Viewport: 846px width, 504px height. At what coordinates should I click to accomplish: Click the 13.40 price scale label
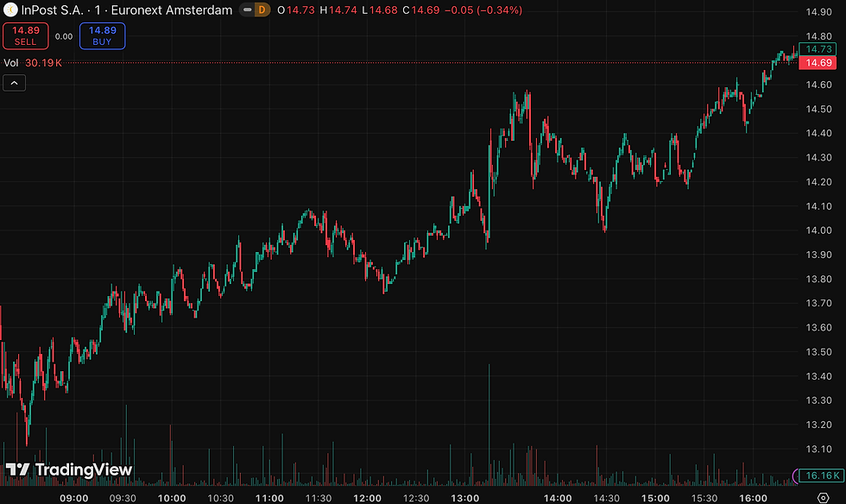click(818, 376)
